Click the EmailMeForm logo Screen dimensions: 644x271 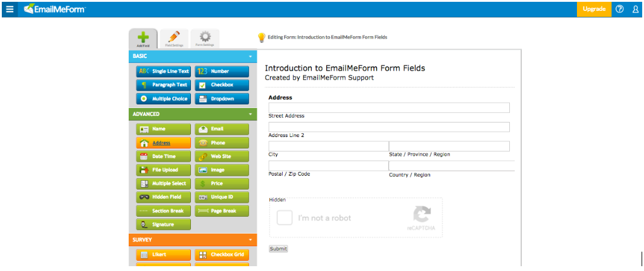click(x=54, y=9)
